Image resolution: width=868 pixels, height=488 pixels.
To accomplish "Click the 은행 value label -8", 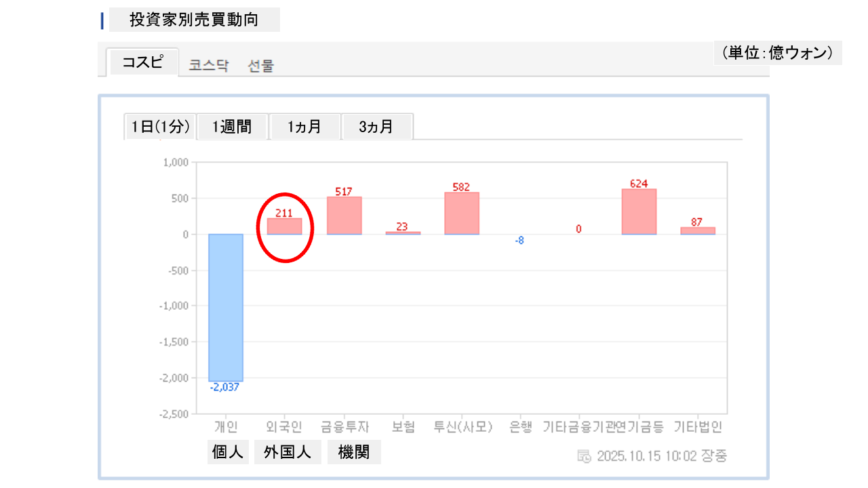I will [519, 241].
